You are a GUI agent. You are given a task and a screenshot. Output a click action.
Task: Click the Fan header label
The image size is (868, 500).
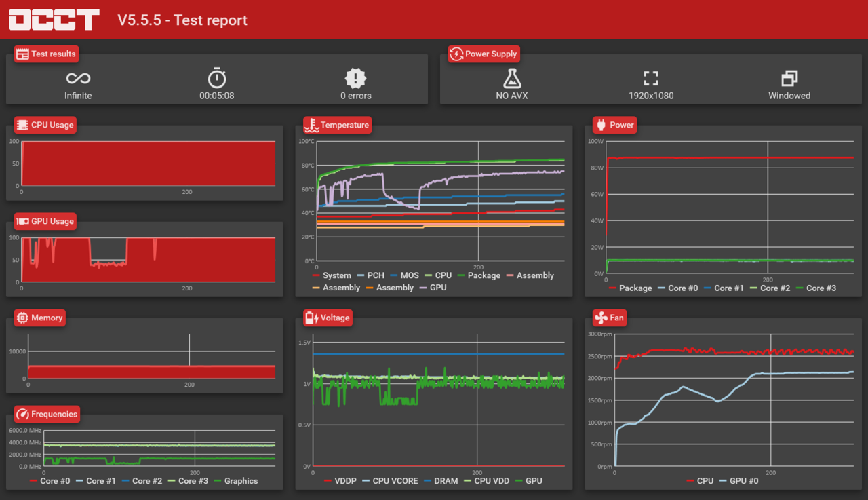pyautogui.click(x=616, y=318)
